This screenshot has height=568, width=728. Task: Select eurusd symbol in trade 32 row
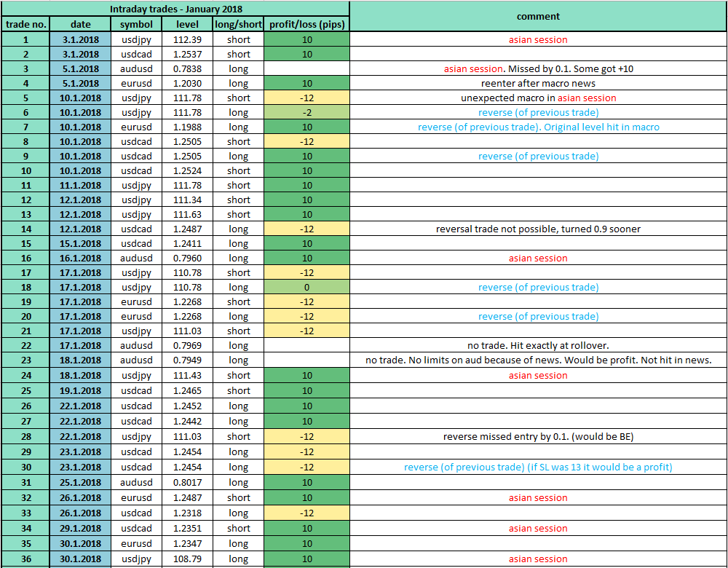pos(136,498)
